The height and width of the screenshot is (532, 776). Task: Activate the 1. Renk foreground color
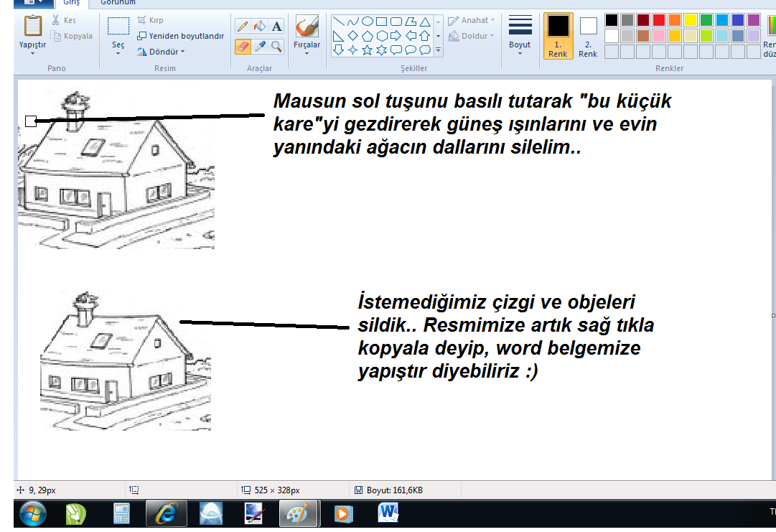558,35
